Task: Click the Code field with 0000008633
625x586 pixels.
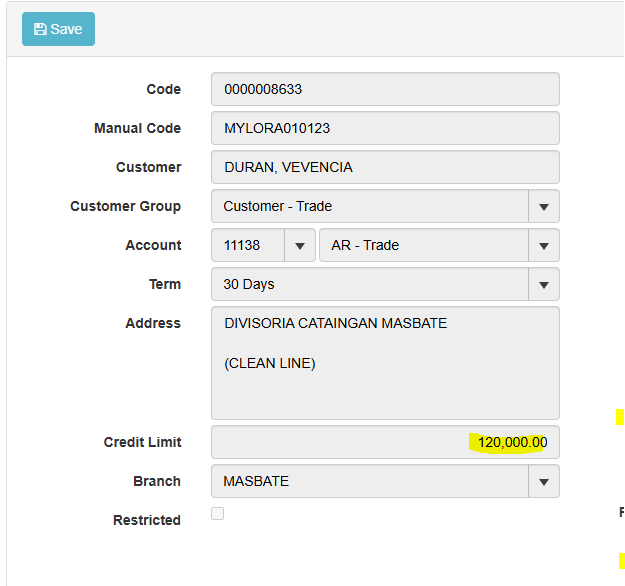Action: pos(384,89)
